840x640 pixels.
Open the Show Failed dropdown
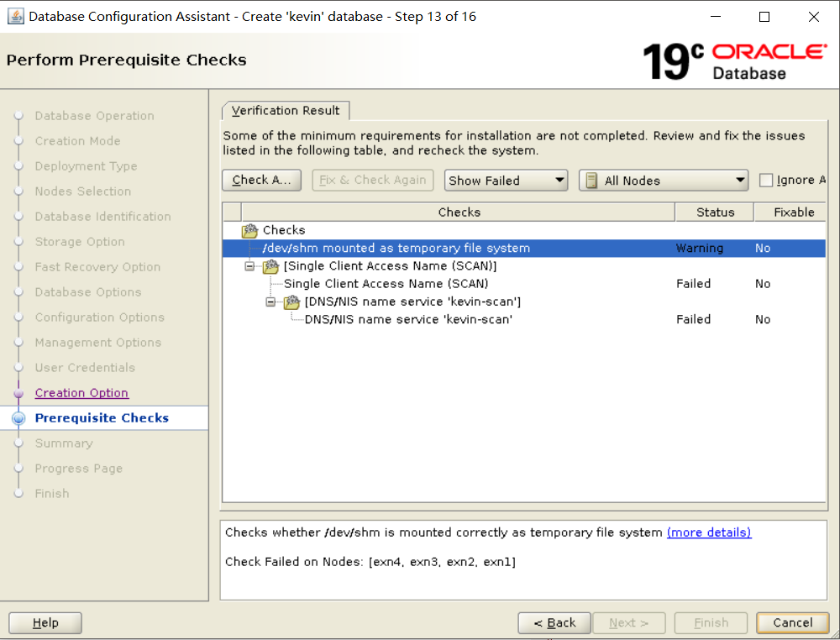pyautogui.click(x=506, y=181)
